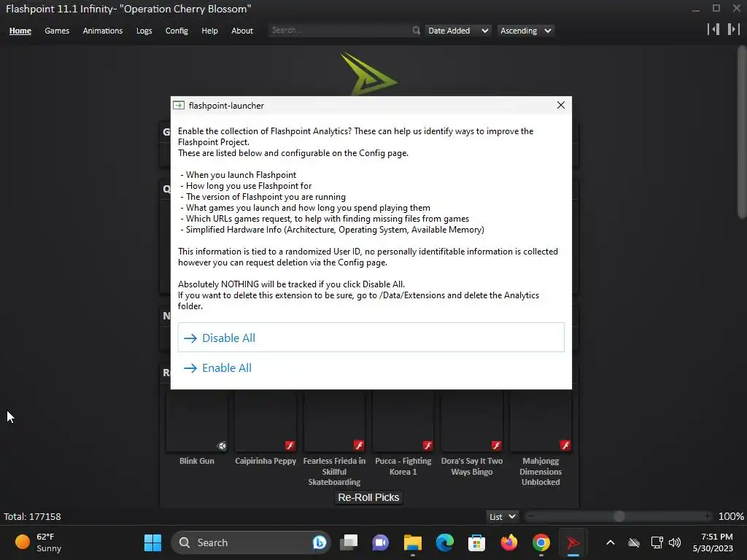This screenshot has width=747, height=560.
Task: Open the List layout dropdown
Action: point(502,517)
